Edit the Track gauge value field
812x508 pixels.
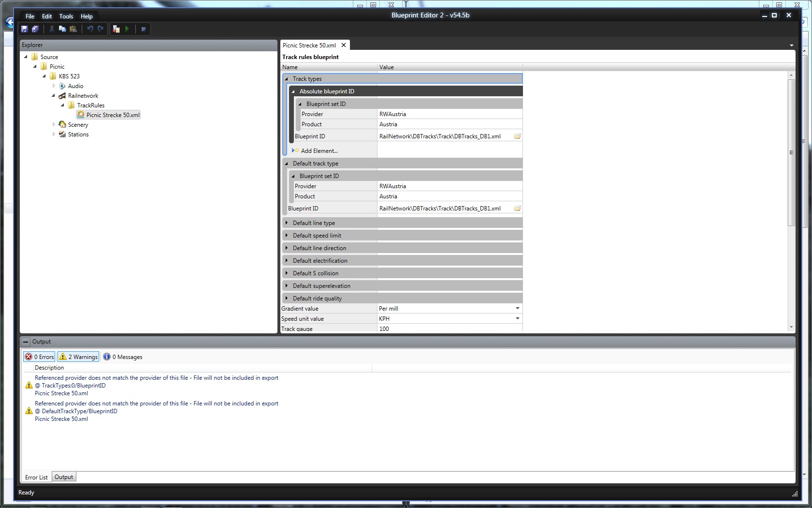click(449, 329)
